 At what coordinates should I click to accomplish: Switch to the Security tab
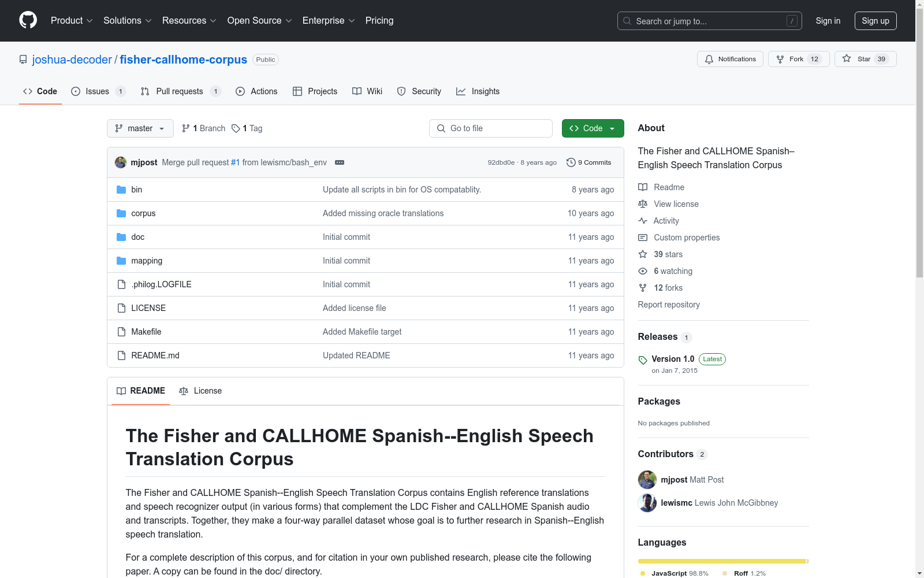click(x=419, y=91)
